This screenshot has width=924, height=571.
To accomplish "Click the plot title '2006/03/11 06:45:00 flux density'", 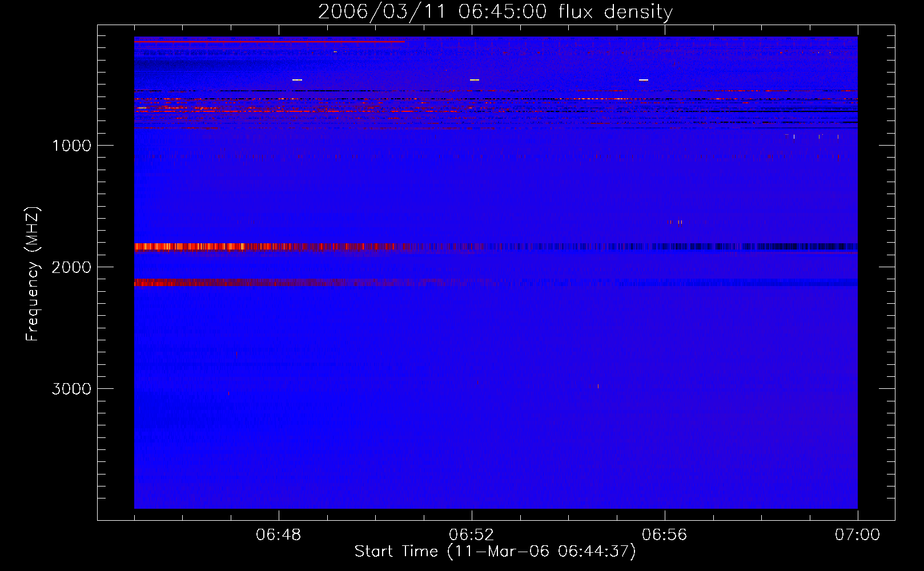I will tap(495, 12).
